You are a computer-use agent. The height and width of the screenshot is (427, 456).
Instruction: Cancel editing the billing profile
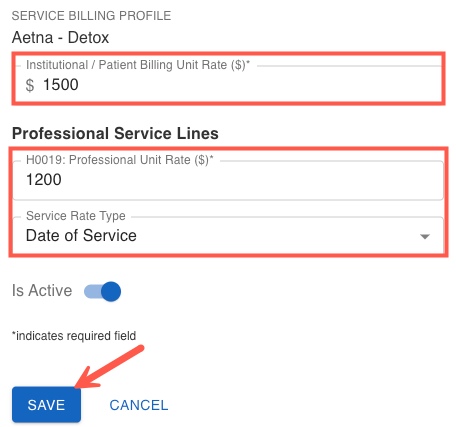coord(139,405)
